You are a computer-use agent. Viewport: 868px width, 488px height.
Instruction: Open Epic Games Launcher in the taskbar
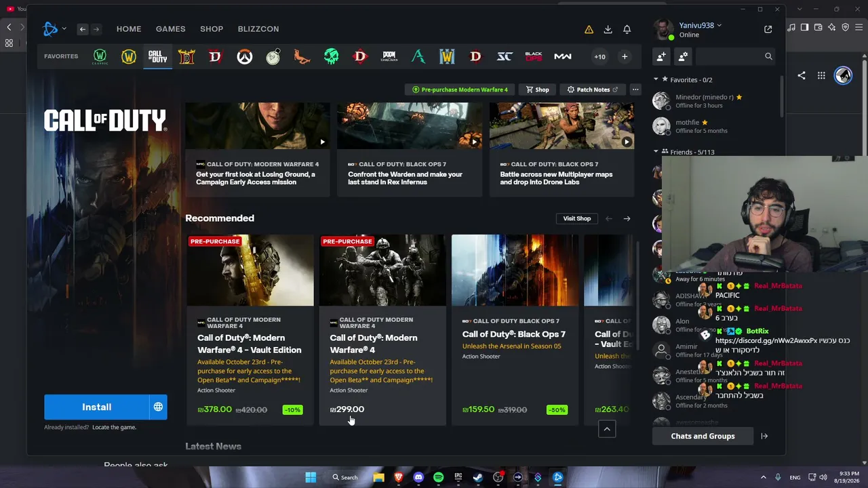pos(458,477)
